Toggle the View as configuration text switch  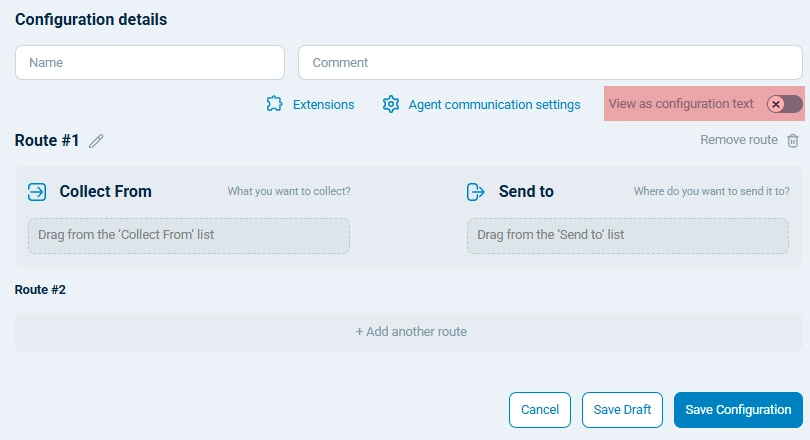pyautogui.click(x=784, y=104)
